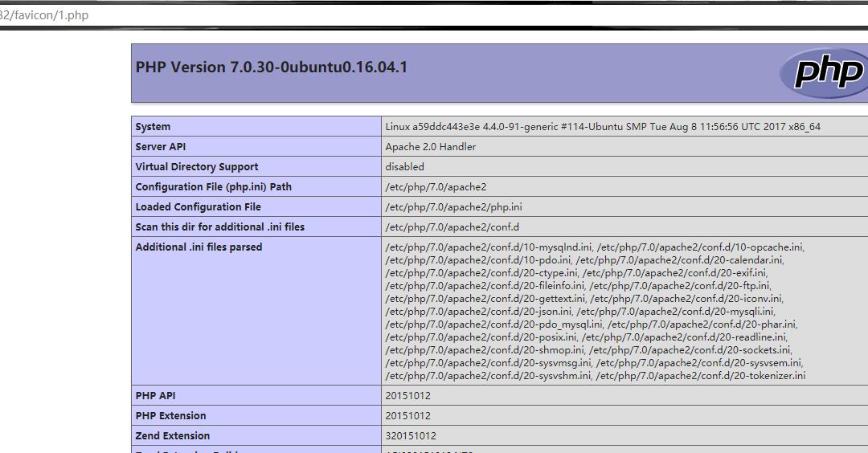Select the Virtual Directory Support label

click(197, 167)
